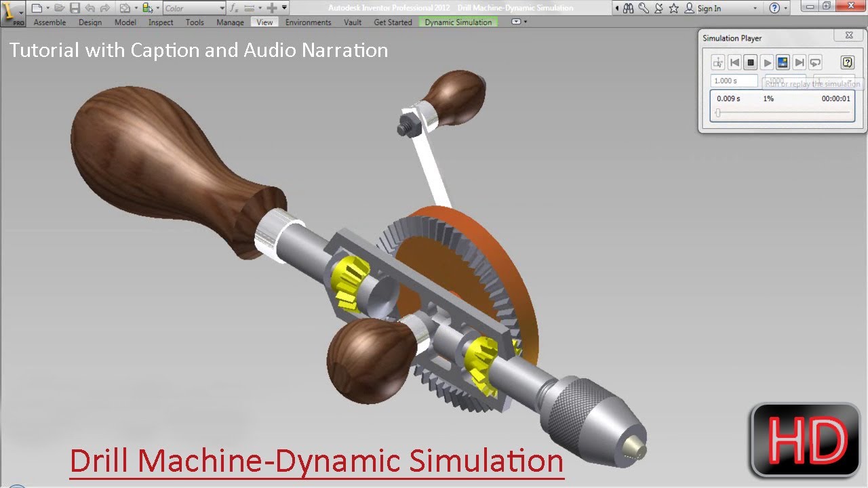The height and width of the screenshot is (488, 868).
Task: Switch to the Assemble ribbon tab
Action: click(x=50, y=22)
